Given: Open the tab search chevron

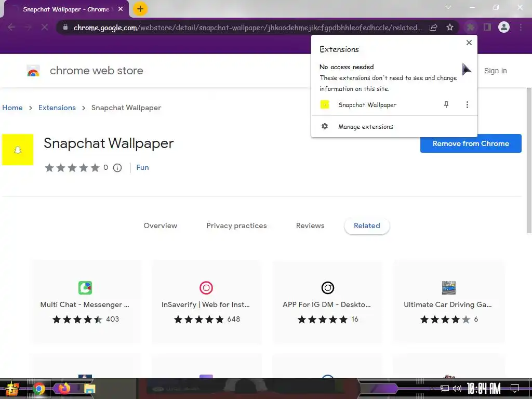Looking at the screenshot, I should pos(448,7).
